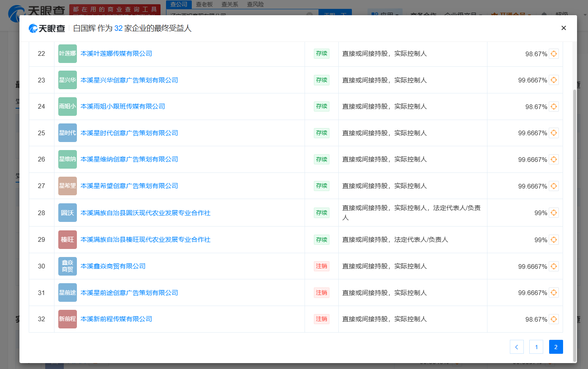This screenshot has width=588, height=369.
Task: Select page 2 in pagination
Action: [556, 347]
